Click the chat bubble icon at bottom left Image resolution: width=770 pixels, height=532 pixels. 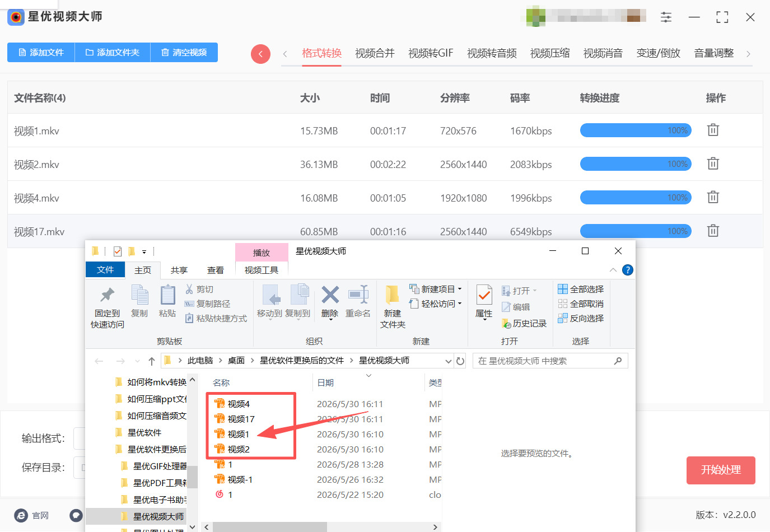point(76,515)
